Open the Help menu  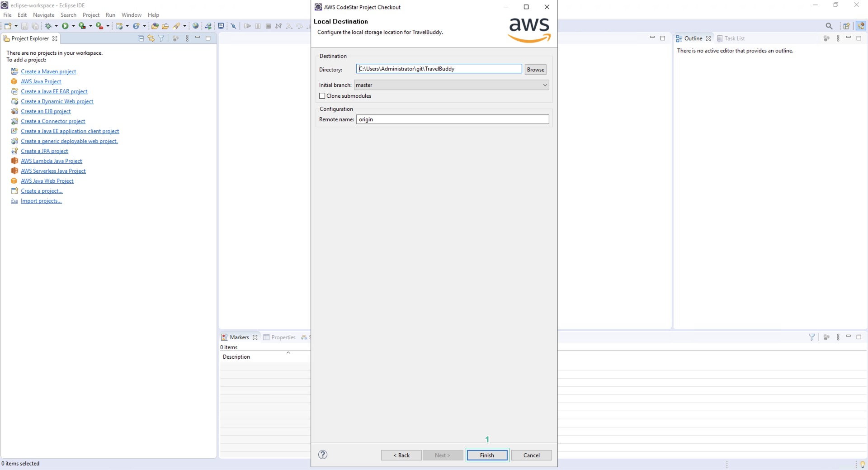(153, 15)
